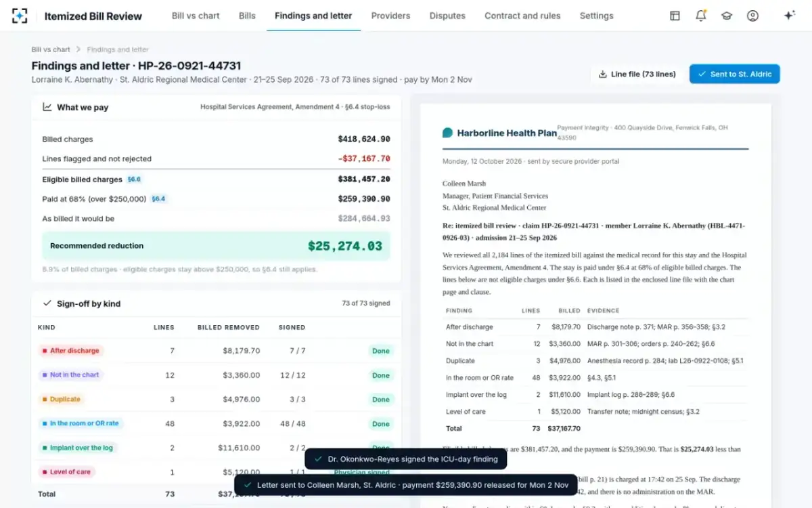Select the After discharge kind tag

70,351
